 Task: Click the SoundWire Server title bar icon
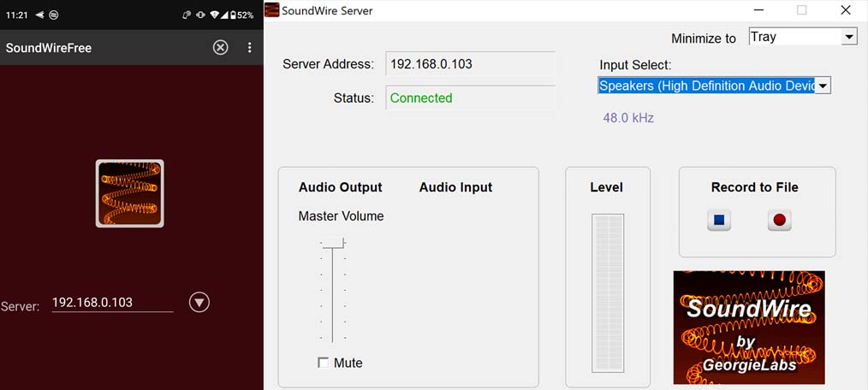tap(272, 10)
